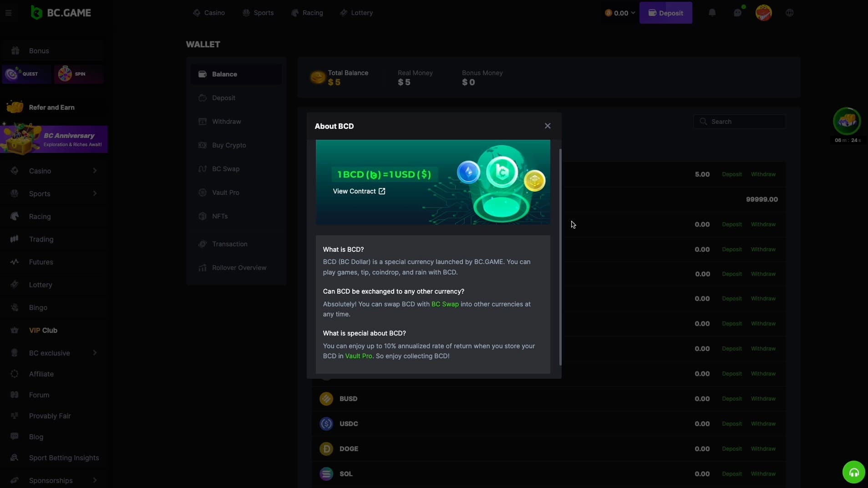Expand the Sponsorships sidebar chevron
This screenshot has width=868, height=488.
(95, 480)
